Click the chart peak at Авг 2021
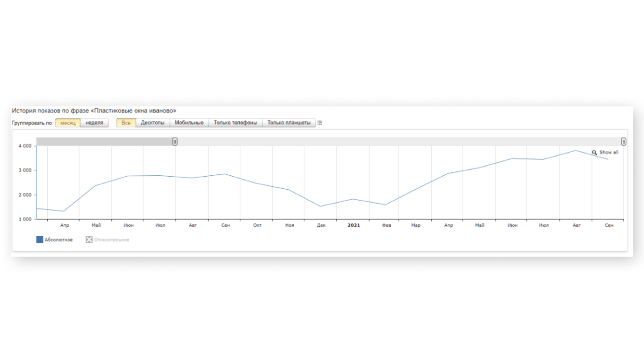 pyautogui.click(x=576, y=151)
